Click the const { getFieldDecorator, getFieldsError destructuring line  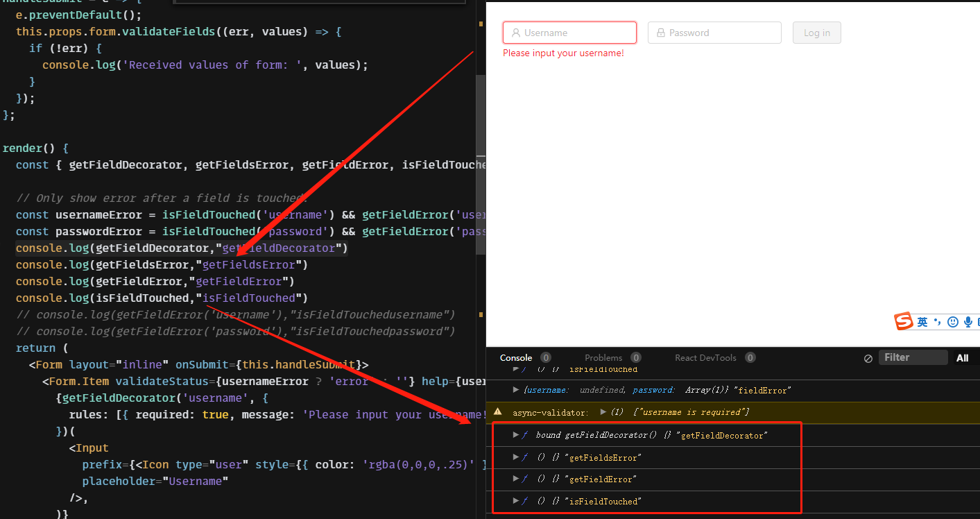coord(250,164)
